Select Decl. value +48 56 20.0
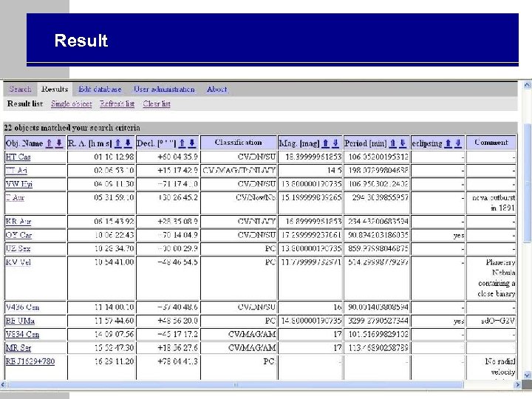Screen dimensions: 532x399 177,321
